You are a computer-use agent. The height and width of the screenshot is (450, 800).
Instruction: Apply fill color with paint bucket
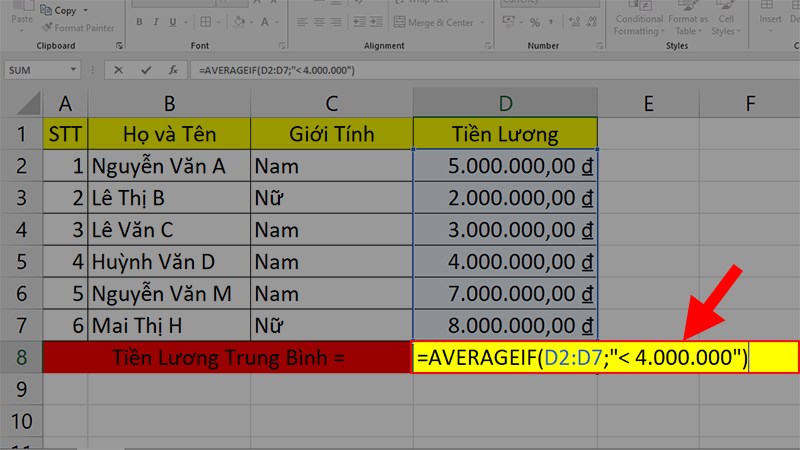pos(238,22)
